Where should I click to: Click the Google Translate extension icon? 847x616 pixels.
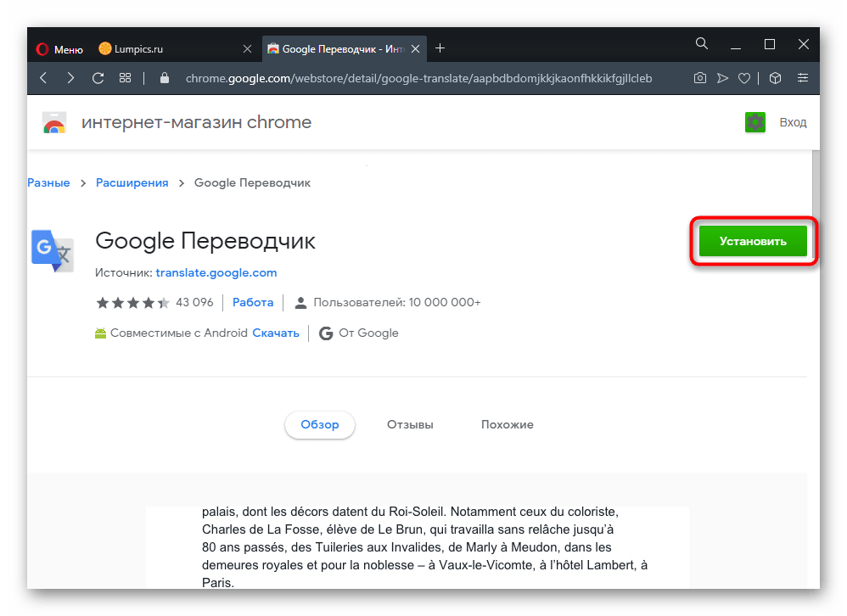point(53,251)
